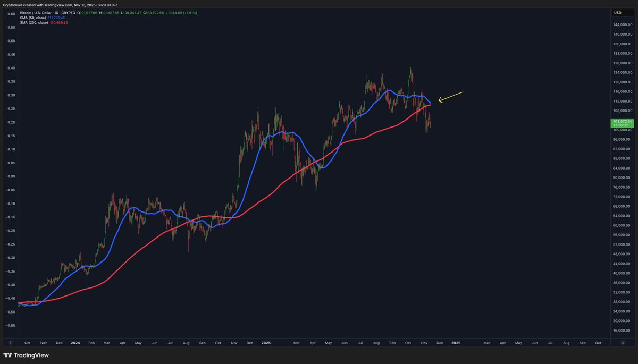Click the 0.00 label on left scale
The height and width of the screenshot is (364, 638).
coord(11,176)
